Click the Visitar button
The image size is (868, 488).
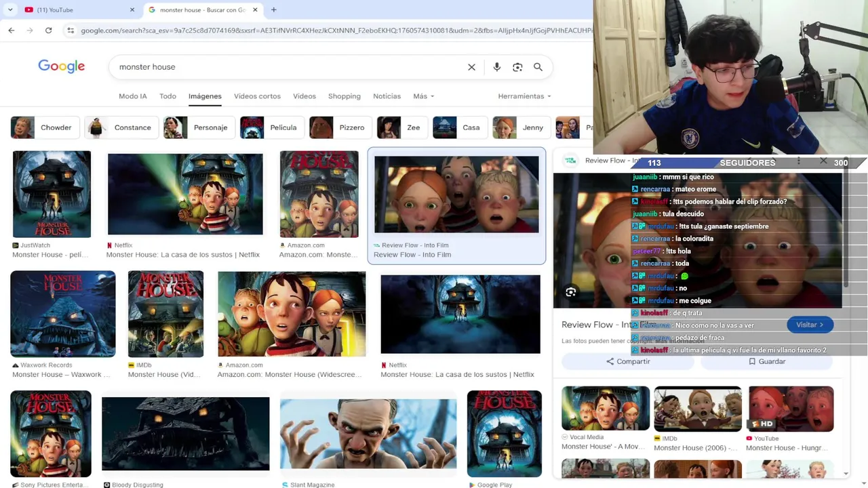tap(810, 325)
